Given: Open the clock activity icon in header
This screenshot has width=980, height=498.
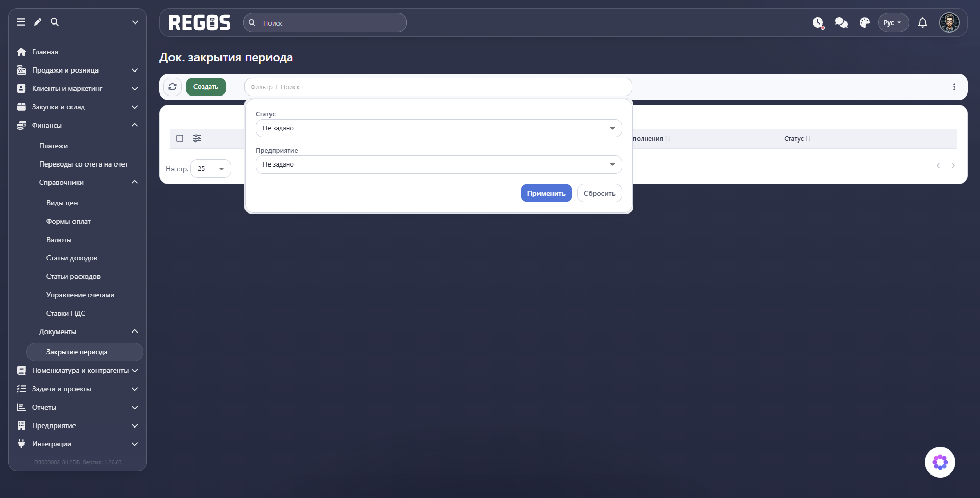Looking at the screenshot, I should point(818,22).
